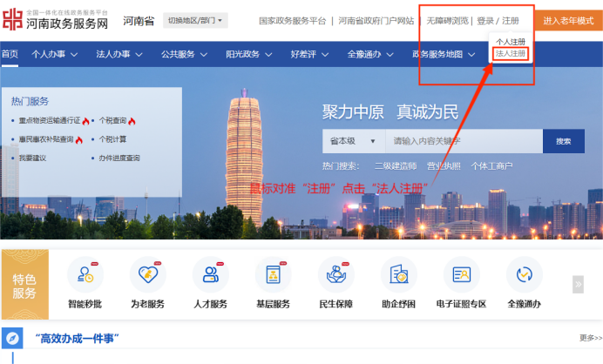This screenshot has width=603, height=364.
Task: Choose 个人注册 in the register menu
Action: (511, 41)
